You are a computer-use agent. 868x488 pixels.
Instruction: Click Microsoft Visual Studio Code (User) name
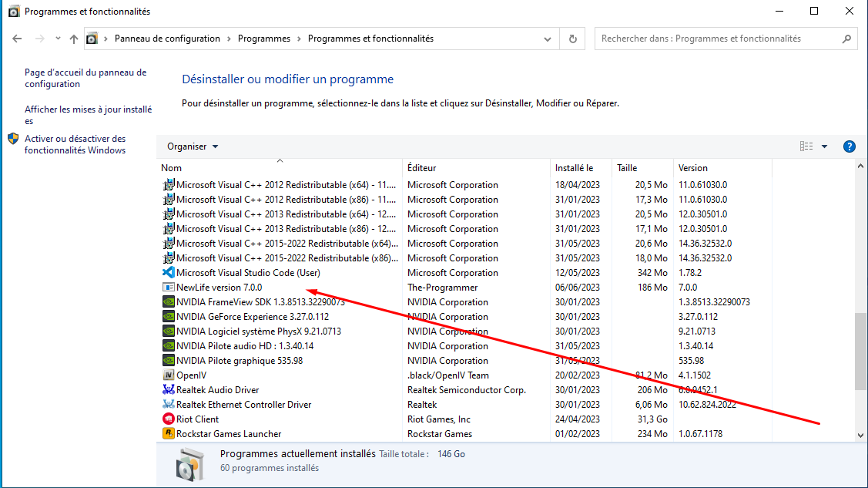[x=248, y=273]
